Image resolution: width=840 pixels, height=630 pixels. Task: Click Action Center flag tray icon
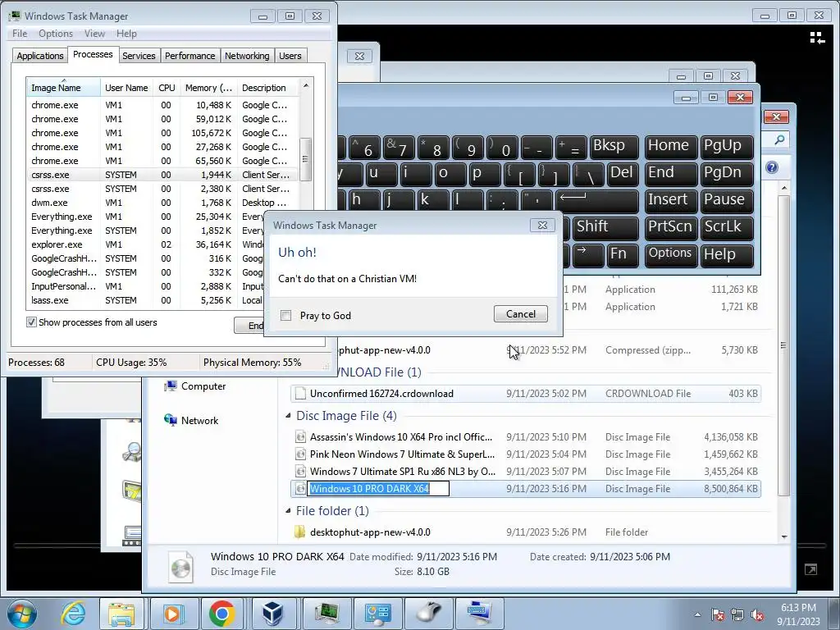(717, 614)
